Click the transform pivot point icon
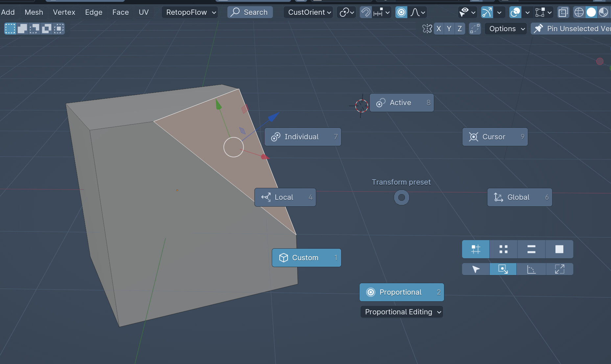Viewport: 611px width, 364px height. [346, 12]
